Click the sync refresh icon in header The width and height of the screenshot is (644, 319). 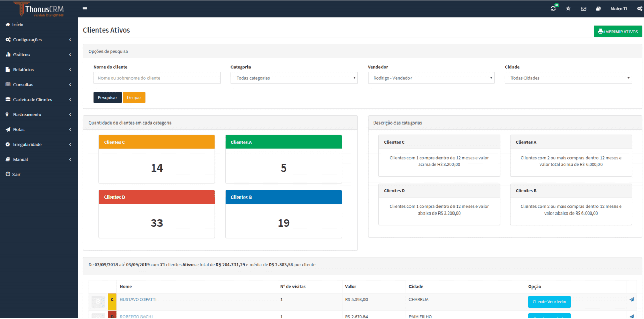pos(554,9)
